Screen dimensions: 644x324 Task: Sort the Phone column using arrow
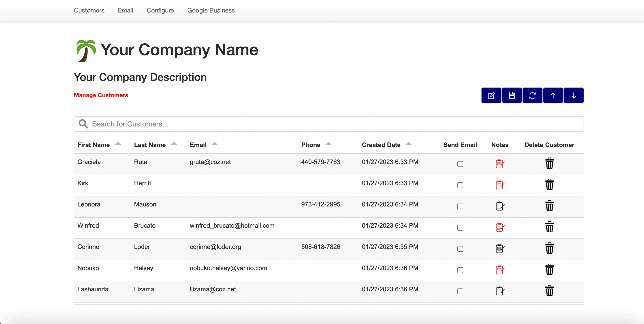(x=328, y=144)
